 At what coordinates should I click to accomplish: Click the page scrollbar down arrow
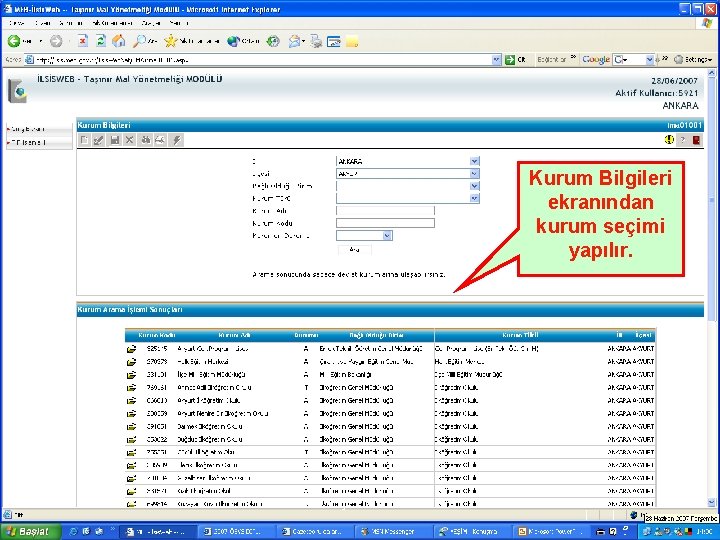pyautogui.click(x=712, y=502)
